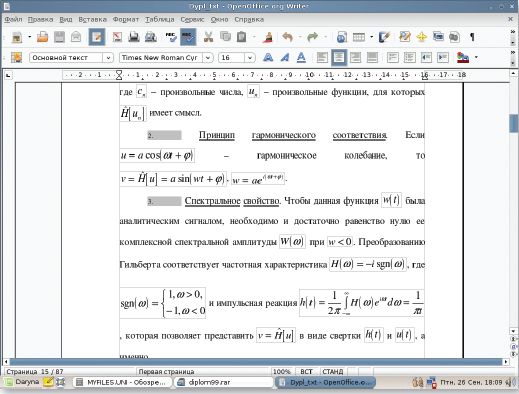Open Page Preview icon
Image resolution: width=519 pixels, height=394 pixels.
click(151, 37)
